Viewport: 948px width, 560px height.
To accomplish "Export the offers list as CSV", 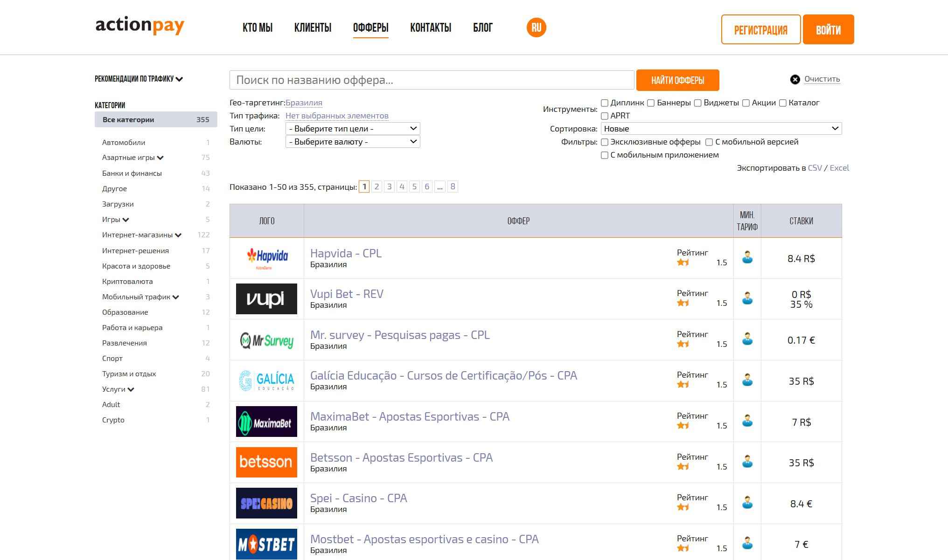I will [815, 168].
